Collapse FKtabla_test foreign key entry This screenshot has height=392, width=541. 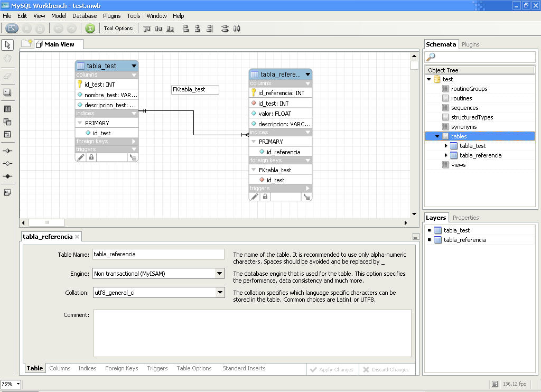click(254, 170)
